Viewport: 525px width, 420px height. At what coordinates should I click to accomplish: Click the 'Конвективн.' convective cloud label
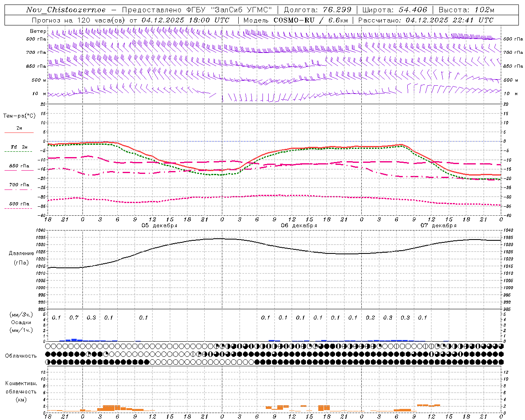click(21, 383)
